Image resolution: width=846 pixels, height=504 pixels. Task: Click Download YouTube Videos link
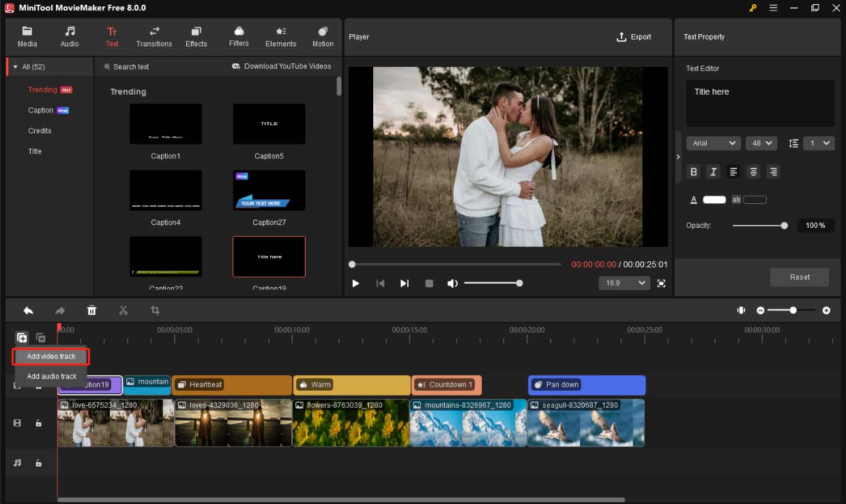tap(282, 66)
